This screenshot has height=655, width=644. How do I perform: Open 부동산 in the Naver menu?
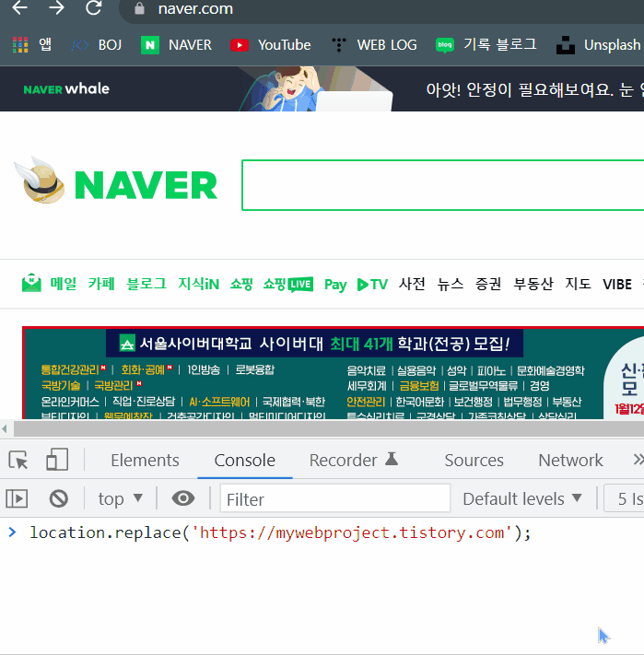pyautogui.click(x=533, y=284)
